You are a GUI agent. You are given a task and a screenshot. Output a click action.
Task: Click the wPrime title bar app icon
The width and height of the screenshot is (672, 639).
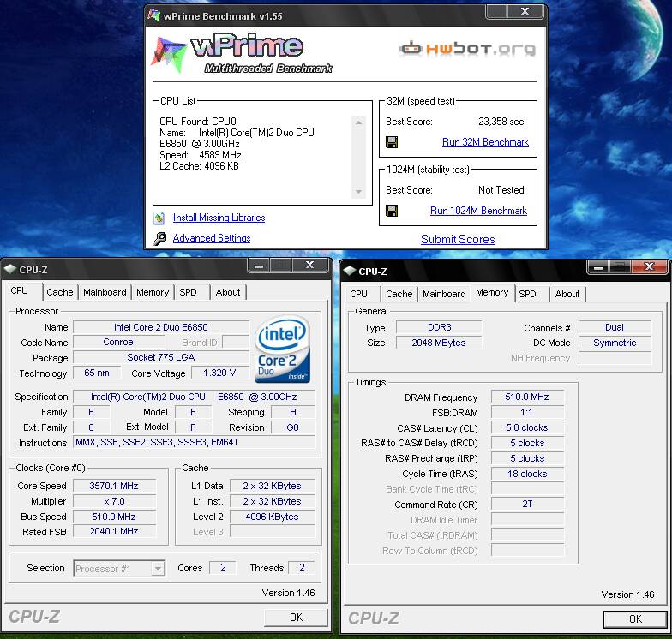(153, 15)
